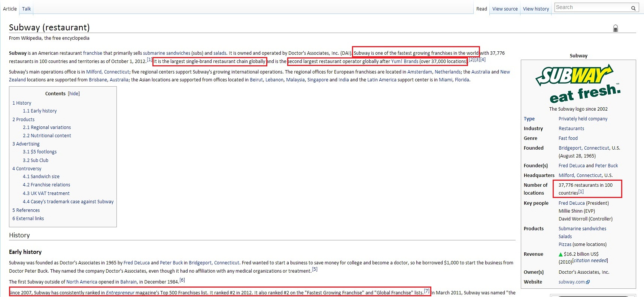Open the View source tab
The image size is (644, 297).
point(505,9)
